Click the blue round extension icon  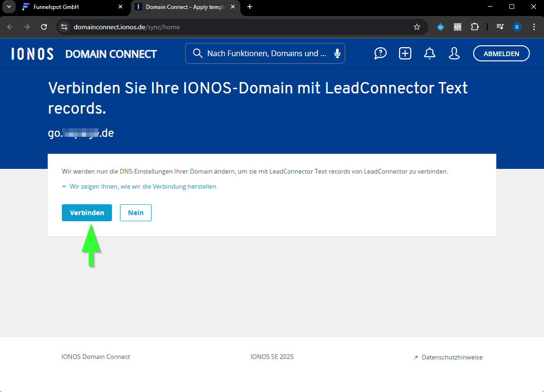[440, 27]
